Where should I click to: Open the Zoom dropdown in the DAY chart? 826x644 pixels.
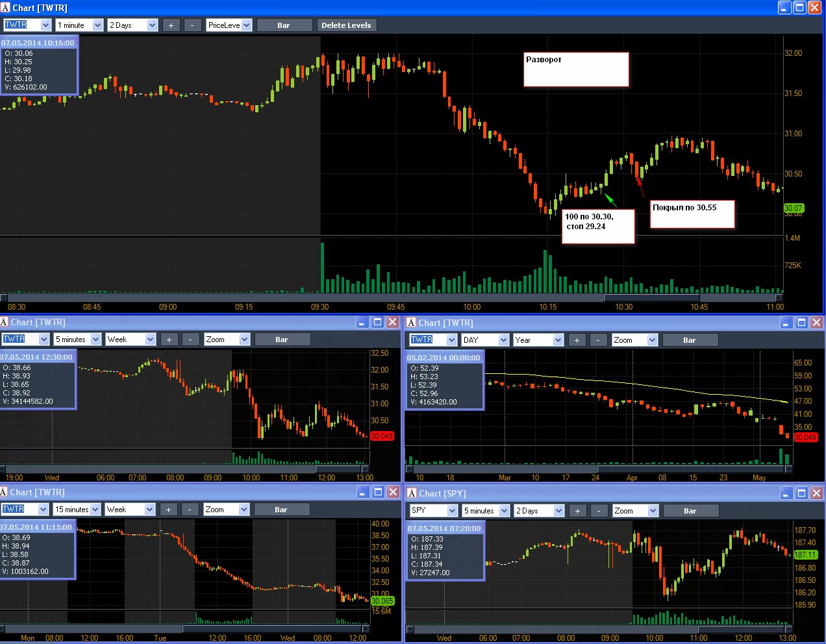pos(652,340)
